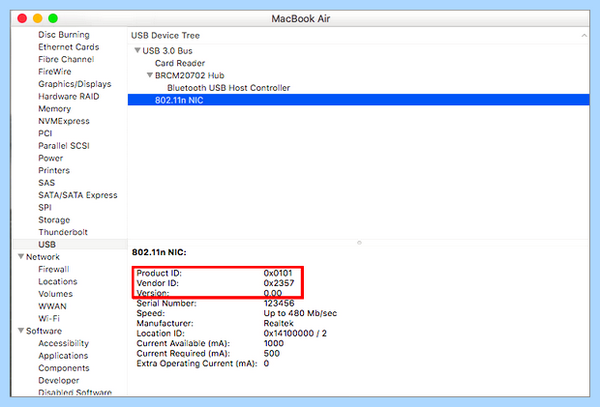The image size is (600, 407).
Task: Collapse the BRCM20702 Hub disclosure triangle
Action: point(150,75)
